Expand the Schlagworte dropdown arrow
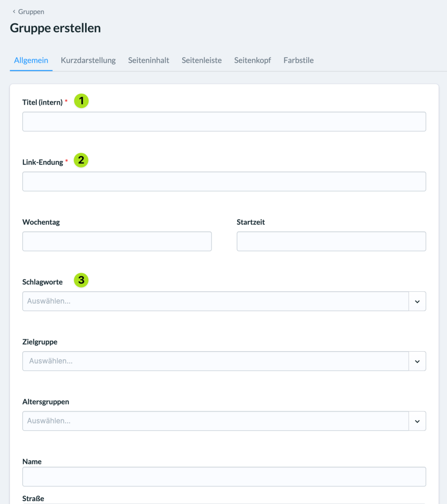This screenshot has width=447, height=504. (417, 302)
